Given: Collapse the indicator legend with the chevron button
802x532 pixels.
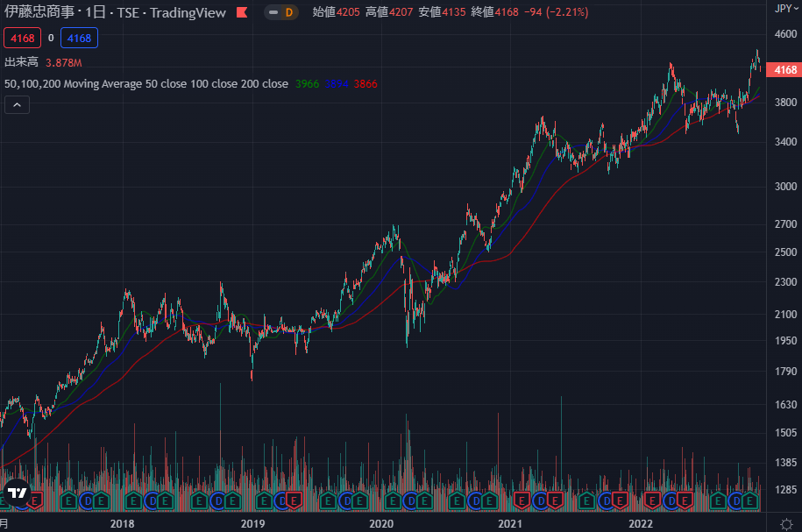Looking at the screenshot, I should (17, 105).
